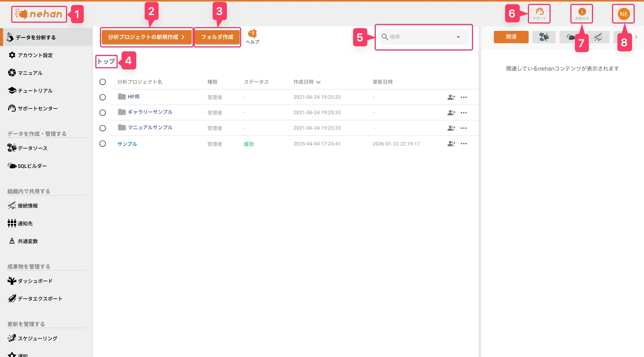Viewport: 644px width, 357px height.
Task: Toggle the select-all circle in table header
Action: click(x=103, y=82)
